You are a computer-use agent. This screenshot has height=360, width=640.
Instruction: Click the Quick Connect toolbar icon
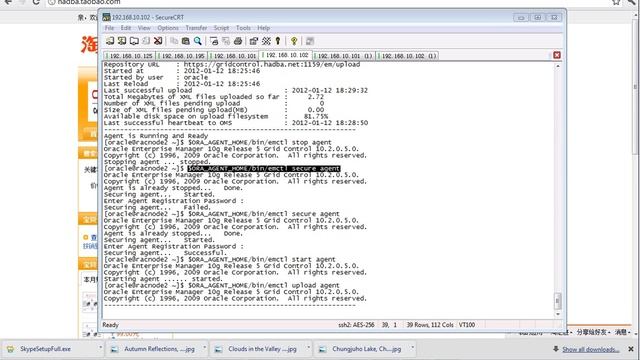(122, 41)
